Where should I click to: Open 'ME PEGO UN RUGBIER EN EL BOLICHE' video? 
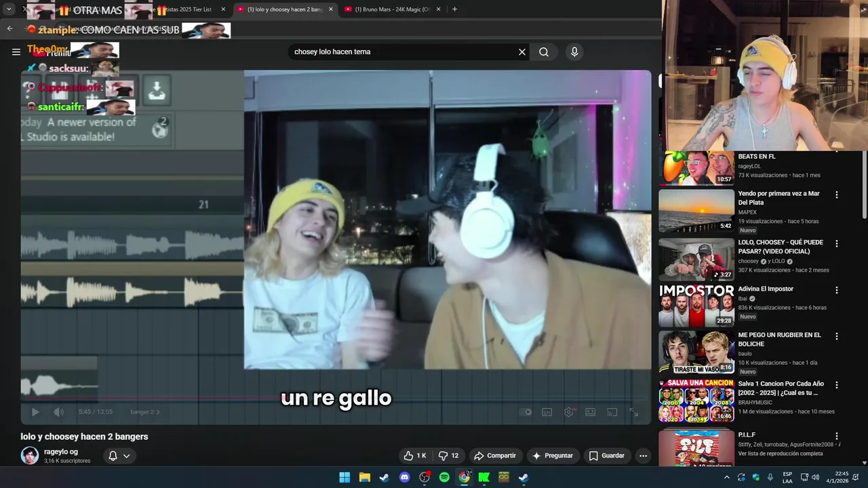pos(696,352)
